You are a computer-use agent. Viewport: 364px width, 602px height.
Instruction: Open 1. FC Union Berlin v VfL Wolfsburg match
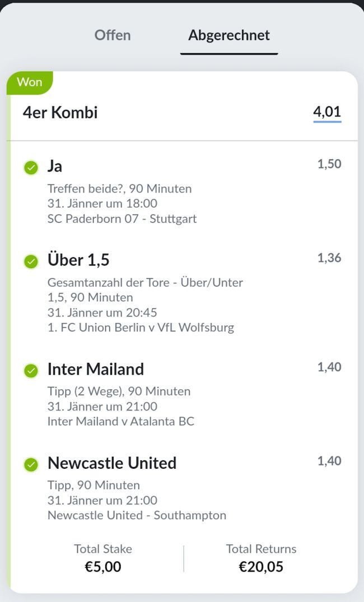click(x=141, y=328)
